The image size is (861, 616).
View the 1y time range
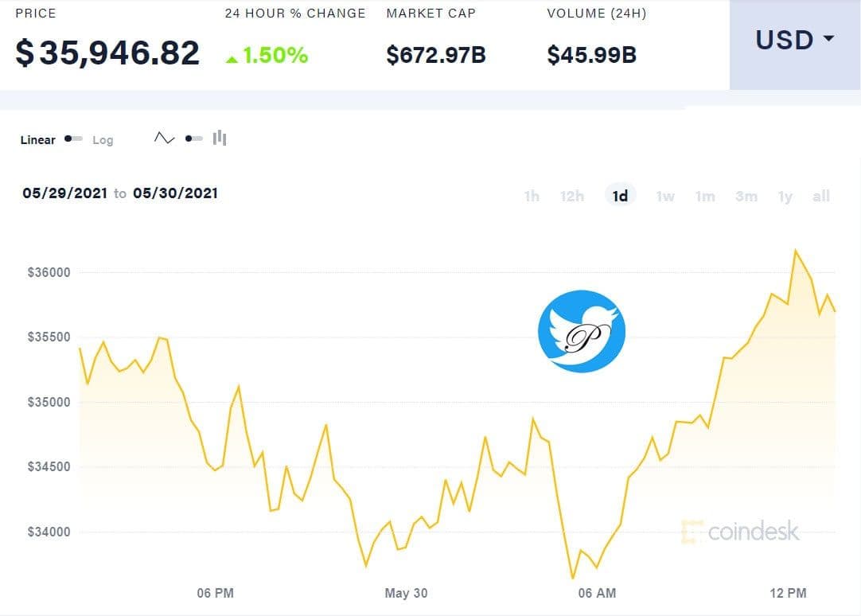pos(785,196)
